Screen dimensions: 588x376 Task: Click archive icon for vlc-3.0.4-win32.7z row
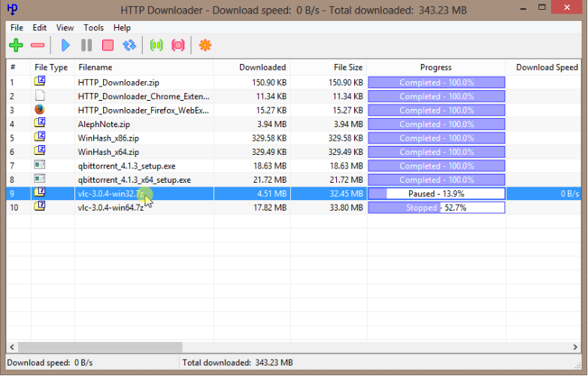coord(40,192)
